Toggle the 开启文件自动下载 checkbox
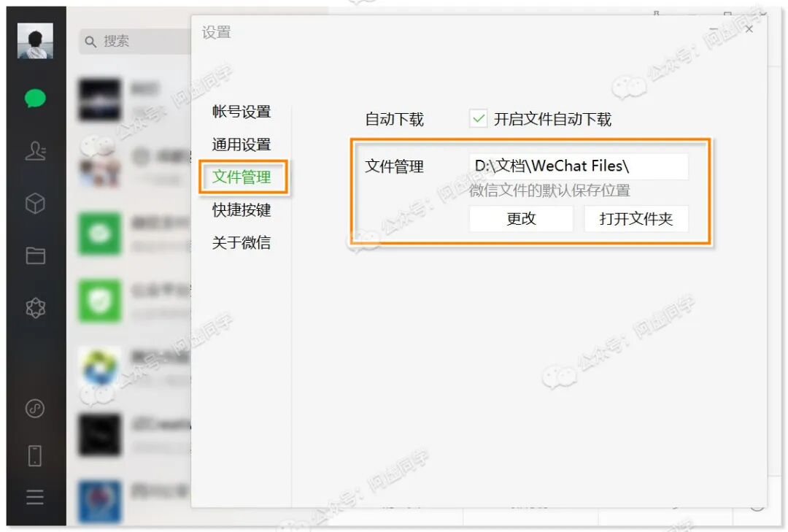 479,119
